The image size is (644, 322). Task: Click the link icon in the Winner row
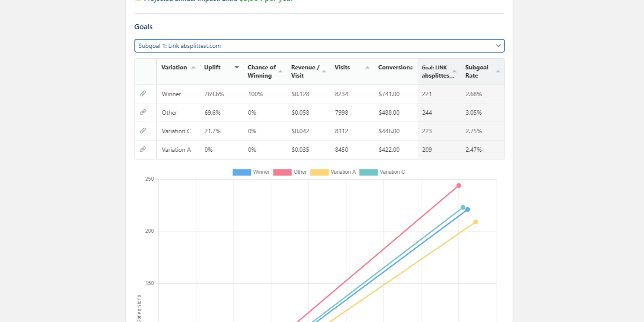click(x=143, y=94)
